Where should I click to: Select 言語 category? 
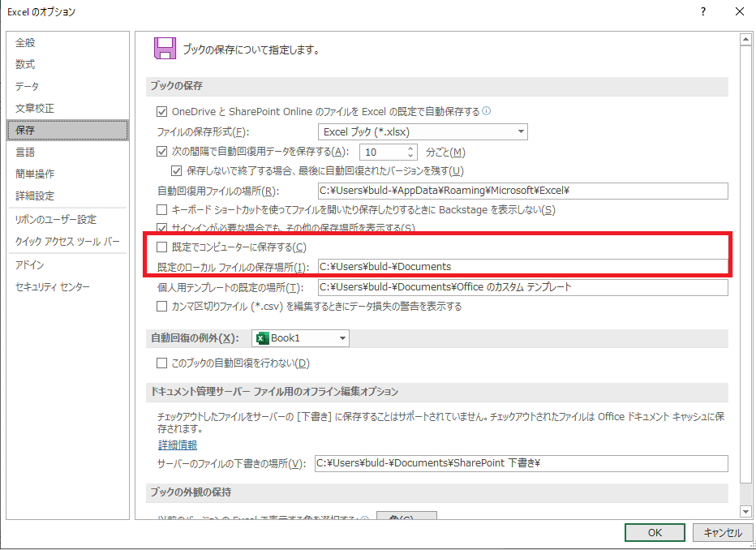pyautogui.click(x=68, y=152)
